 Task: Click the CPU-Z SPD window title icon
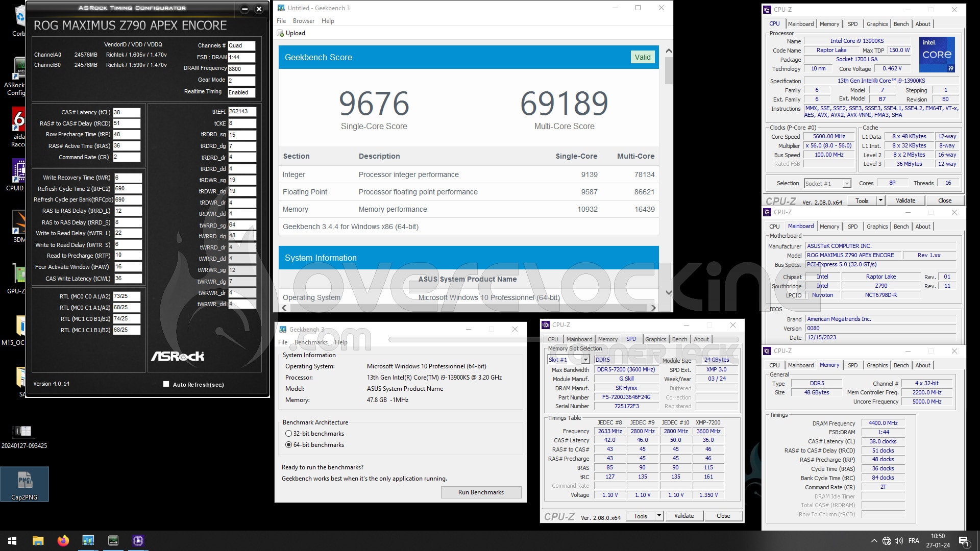click(546, 325)
